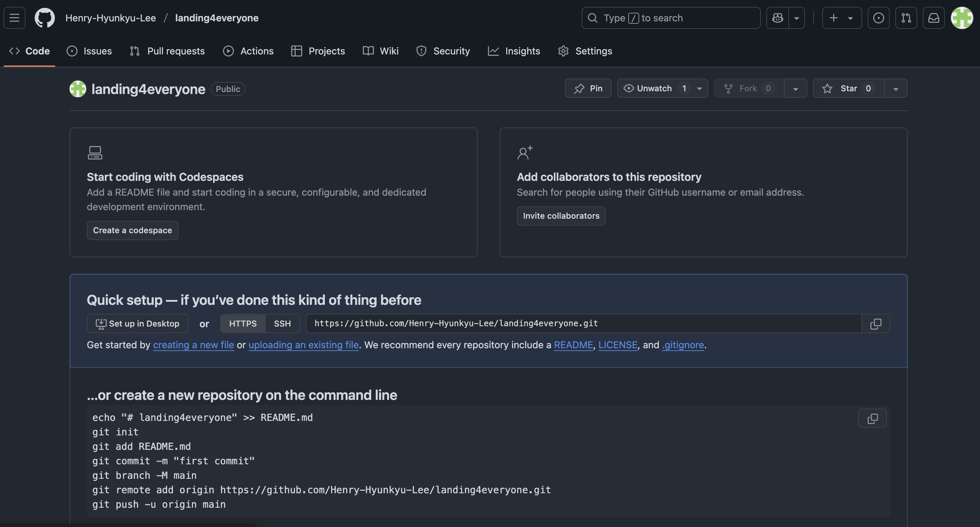Pin this repository
Viewport: 980px width, 527px height.
coord(588,88)
